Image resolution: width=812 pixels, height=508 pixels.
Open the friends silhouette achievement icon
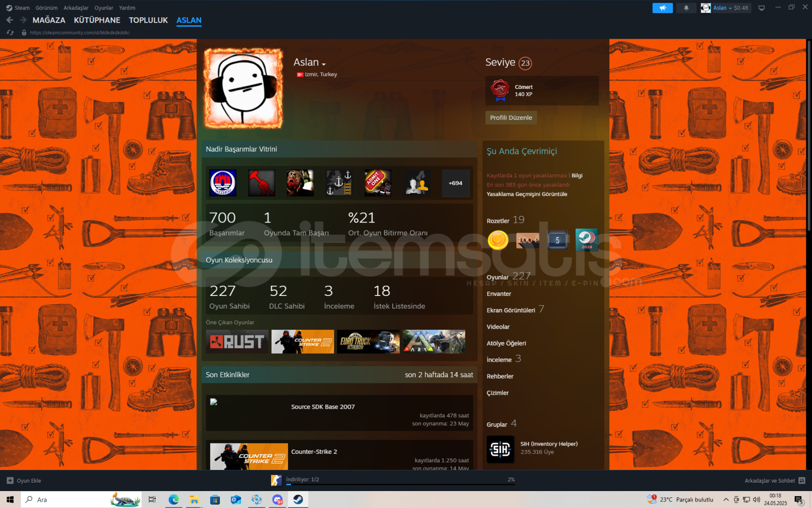[417, 183]
